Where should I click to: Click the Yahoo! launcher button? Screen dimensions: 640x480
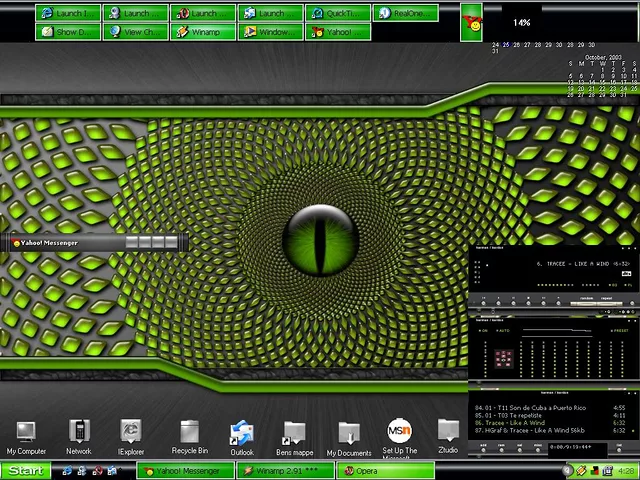coord(337,32)
